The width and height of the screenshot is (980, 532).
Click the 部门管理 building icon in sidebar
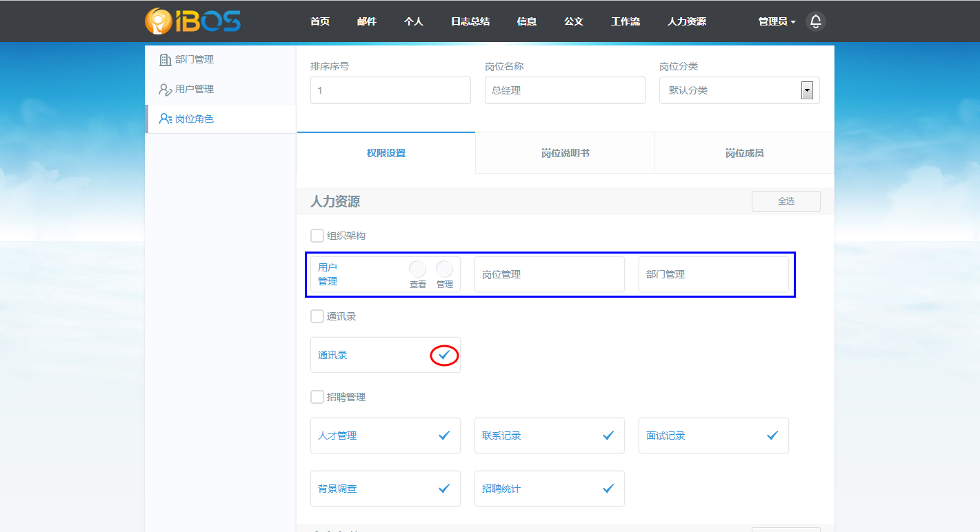click(166, 59)
